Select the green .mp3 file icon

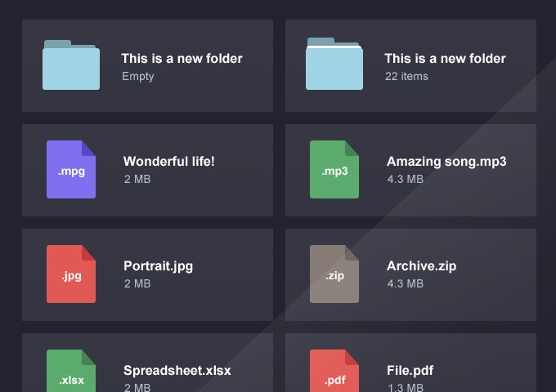pos(334,169)
